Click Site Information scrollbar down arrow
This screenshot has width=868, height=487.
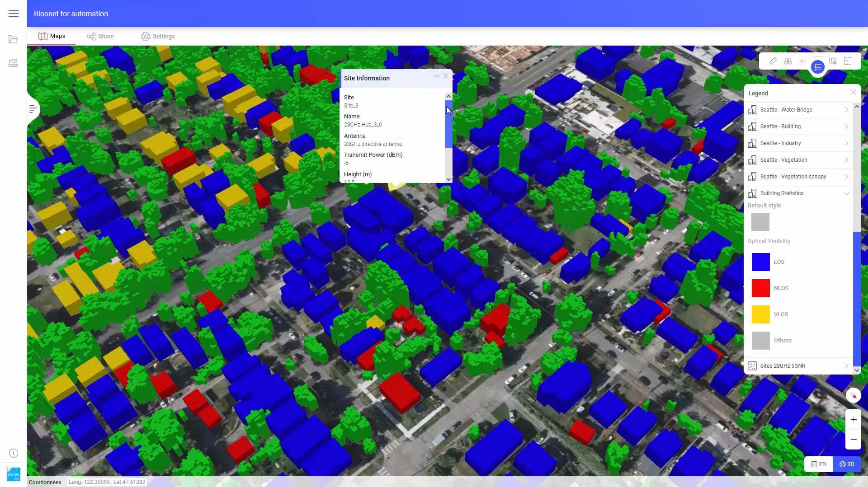[448, 179]
